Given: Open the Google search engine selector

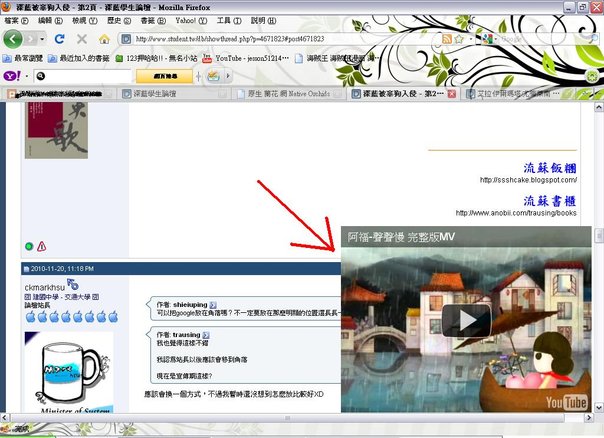Looking at the screenshot, I should 489,39.
